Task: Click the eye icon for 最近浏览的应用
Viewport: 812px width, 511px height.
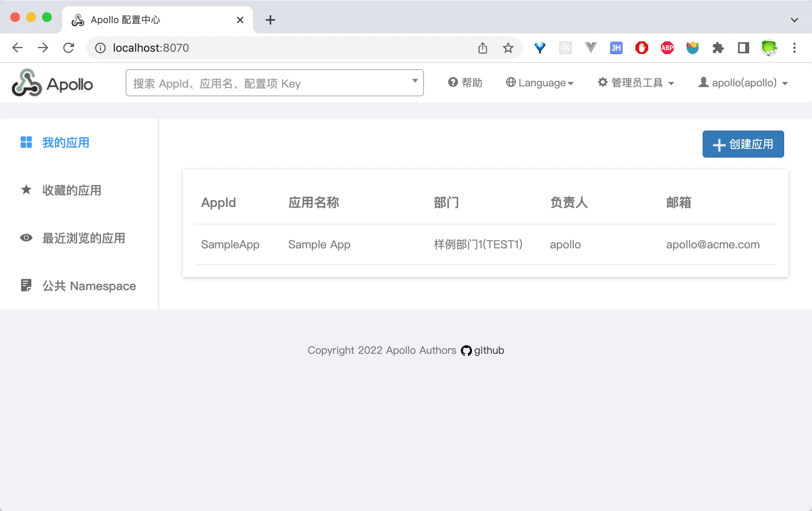Action: click(26, 238)
